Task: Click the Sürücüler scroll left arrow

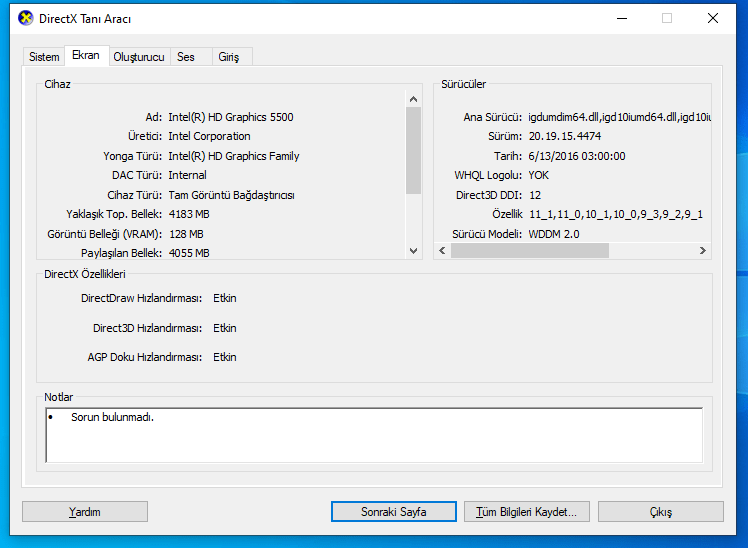Action: click(442, 251)
